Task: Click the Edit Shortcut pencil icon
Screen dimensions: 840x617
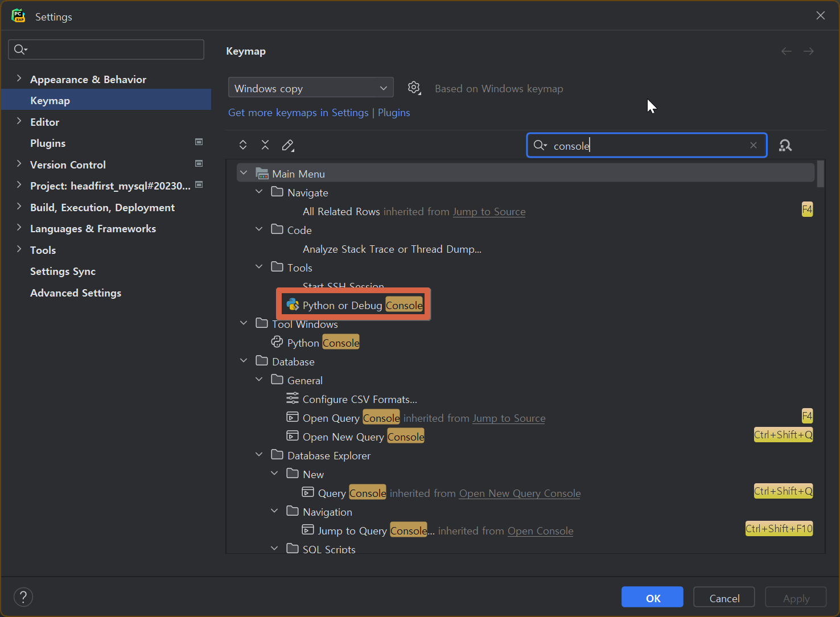Action: pos(288,145)
